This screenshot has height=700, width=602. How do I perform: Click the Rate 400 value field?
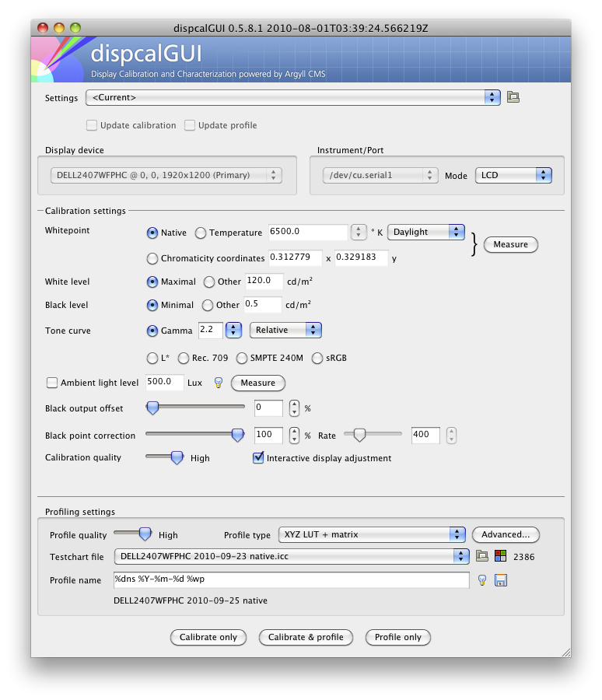(x=425, y=435)
